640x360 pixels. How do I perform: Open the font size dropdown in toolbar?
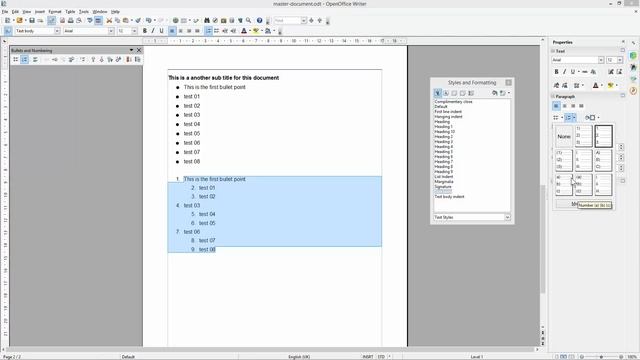134,31
